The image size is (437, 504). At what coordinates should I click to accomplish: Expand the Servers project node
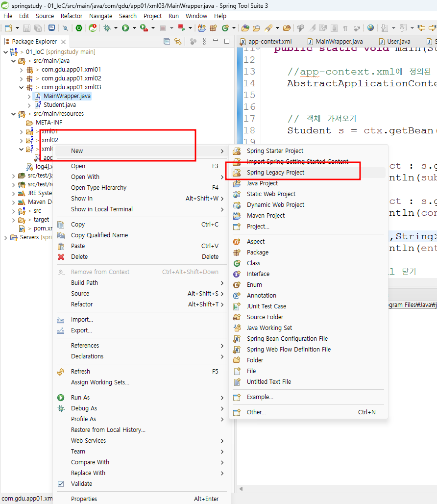click(x=5, y=237)
